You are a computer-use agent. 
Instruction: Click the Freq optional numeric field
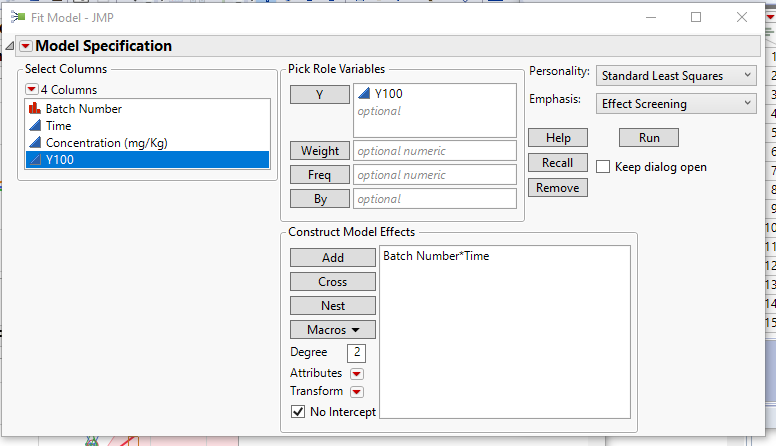(x=435, y=175)
